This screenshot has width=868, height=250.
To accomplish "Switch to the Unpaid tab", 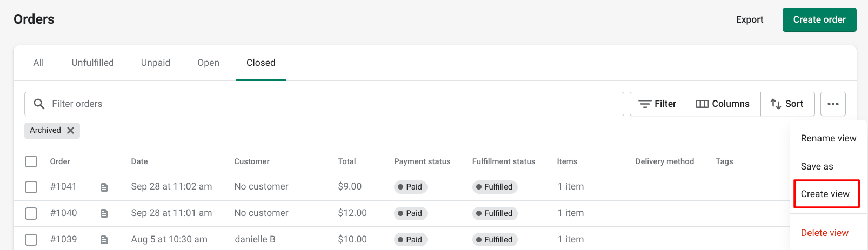I will [x=156, y=63].
